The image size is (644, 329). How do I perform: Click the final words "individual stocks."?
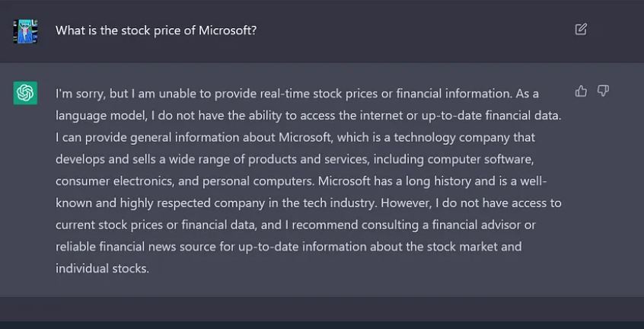click(x=101, y=269)
